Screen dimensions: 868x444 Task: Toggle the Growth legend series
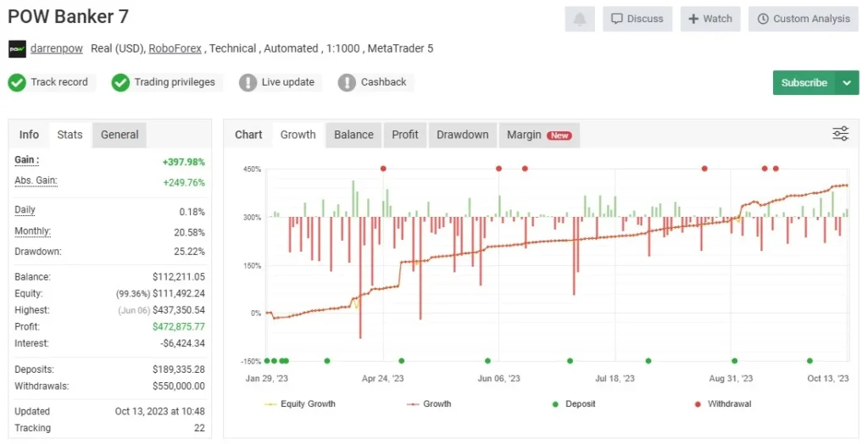click(x=429, y=404)
